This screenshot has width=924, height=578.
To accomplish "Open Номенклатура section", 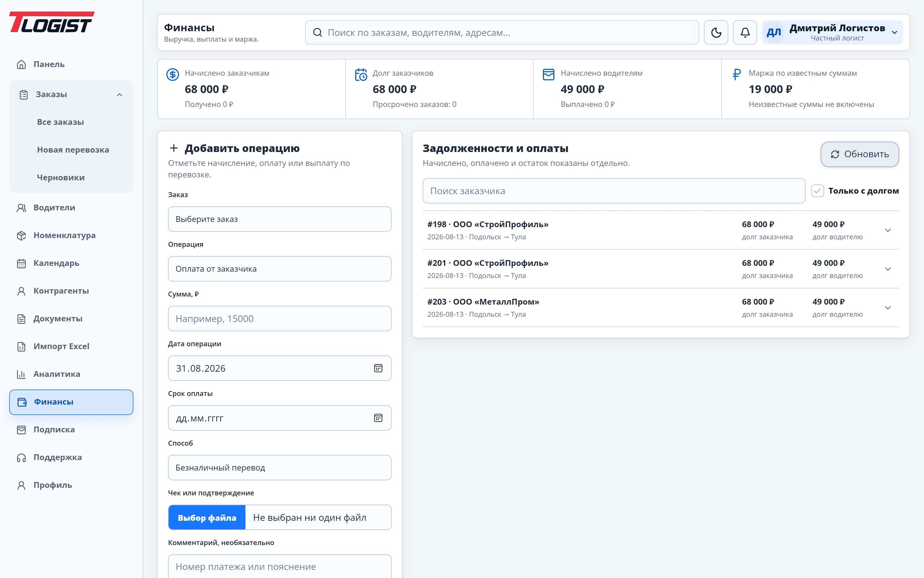I will [x=71, y=236].
